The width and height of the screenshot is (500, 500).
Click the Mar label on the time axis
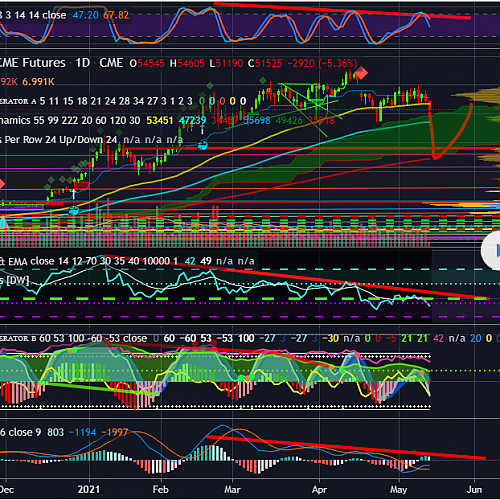click(x=232, y=489)
